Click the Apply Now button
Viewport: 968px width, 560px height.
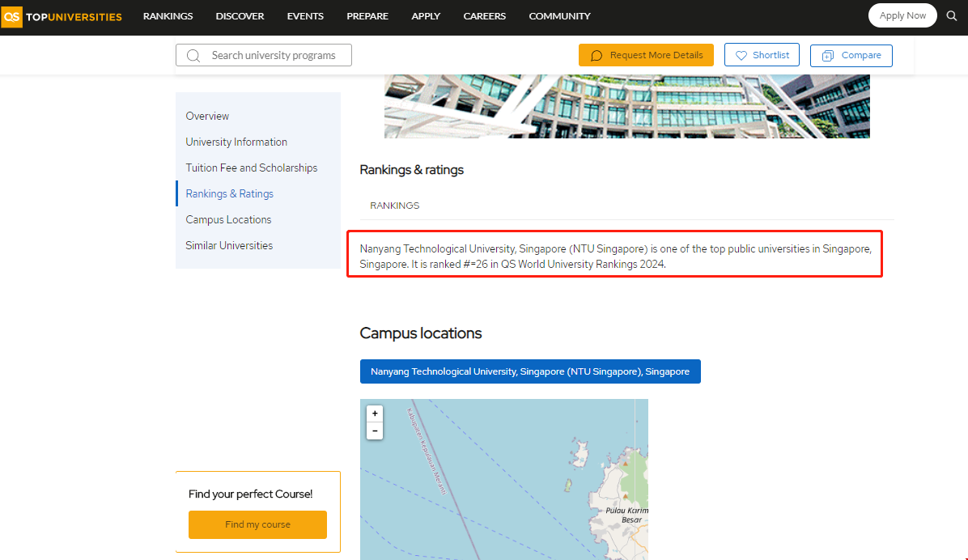tap(902, 15)
